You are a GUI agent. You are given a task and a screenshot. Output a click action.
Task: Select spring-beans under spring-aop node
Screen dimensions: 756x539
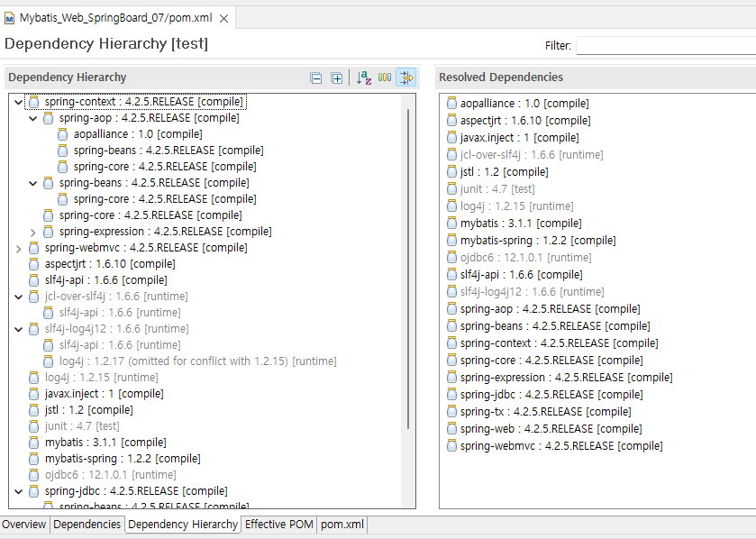point(169,151)
